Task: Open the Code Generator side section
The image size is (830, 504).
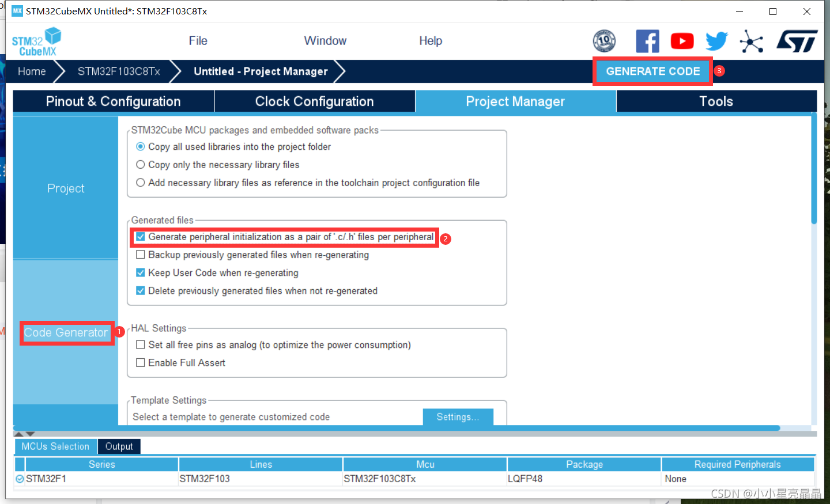Action: point(66,333)
